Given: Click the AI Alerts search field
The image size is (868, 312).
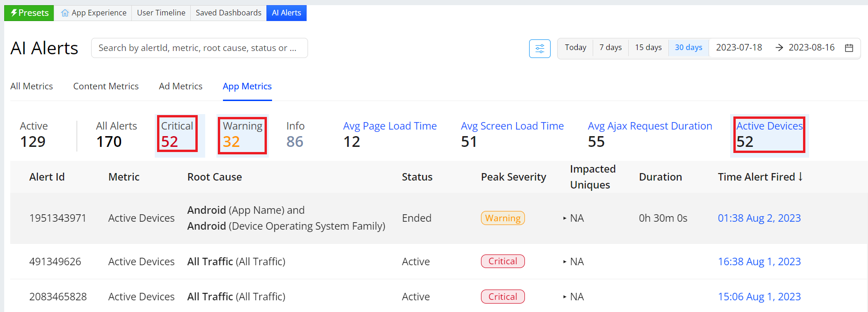Looking at the screenshot, I should pos(199,48).
